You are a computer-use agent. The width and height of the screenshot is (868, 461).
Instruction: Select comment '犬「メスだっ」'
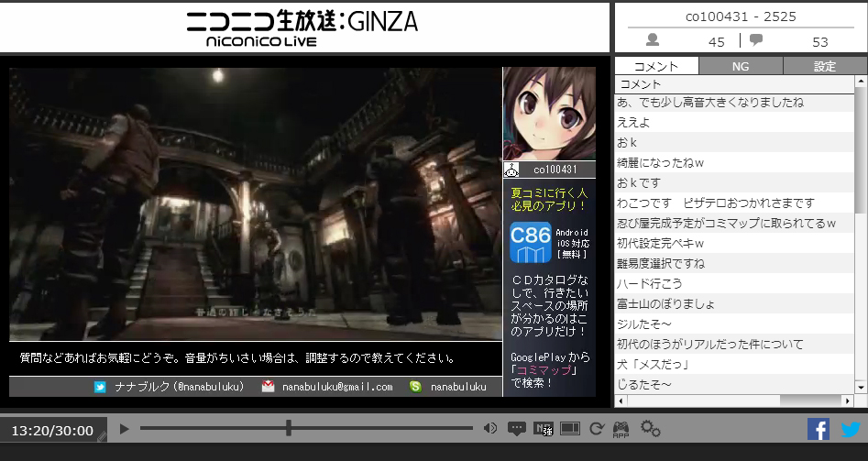(734, 364)
